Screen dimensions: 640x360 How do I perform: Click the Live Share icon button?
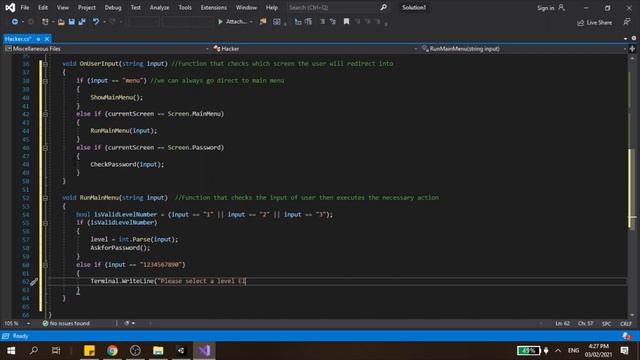pyautogui.click(x=595, y=22)
